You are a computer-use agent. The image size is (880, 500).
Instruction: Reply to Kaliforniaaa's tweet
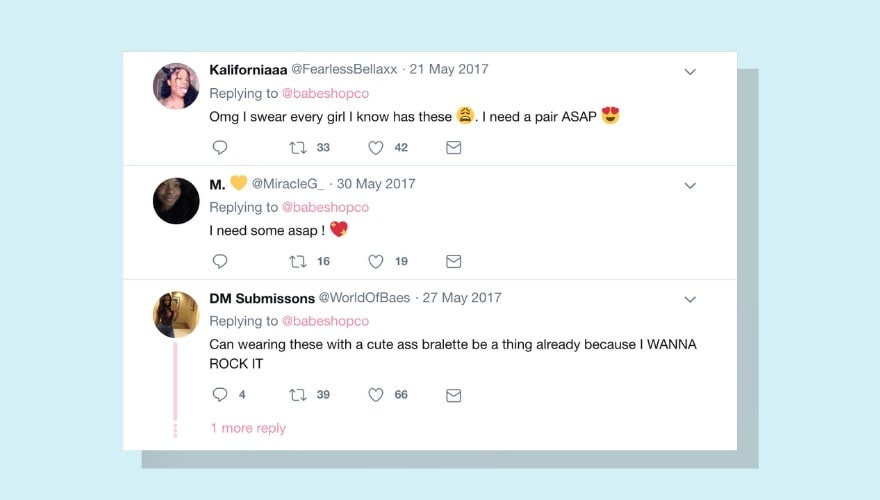pyautogui.click(x=220, y=148)
